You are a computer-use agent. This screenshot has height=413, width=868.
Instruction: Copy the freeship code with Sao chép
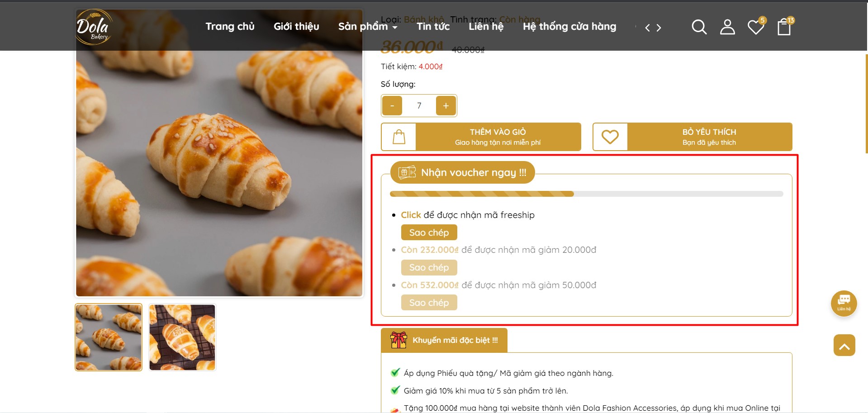click(x=429, y=233)
